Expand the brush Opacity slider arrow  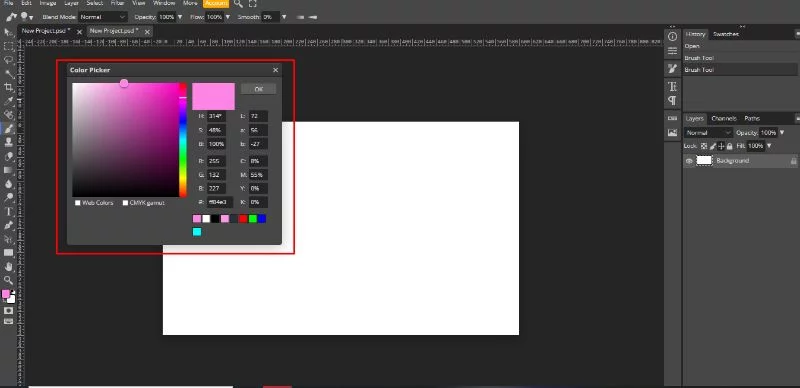tap(179, 17)
